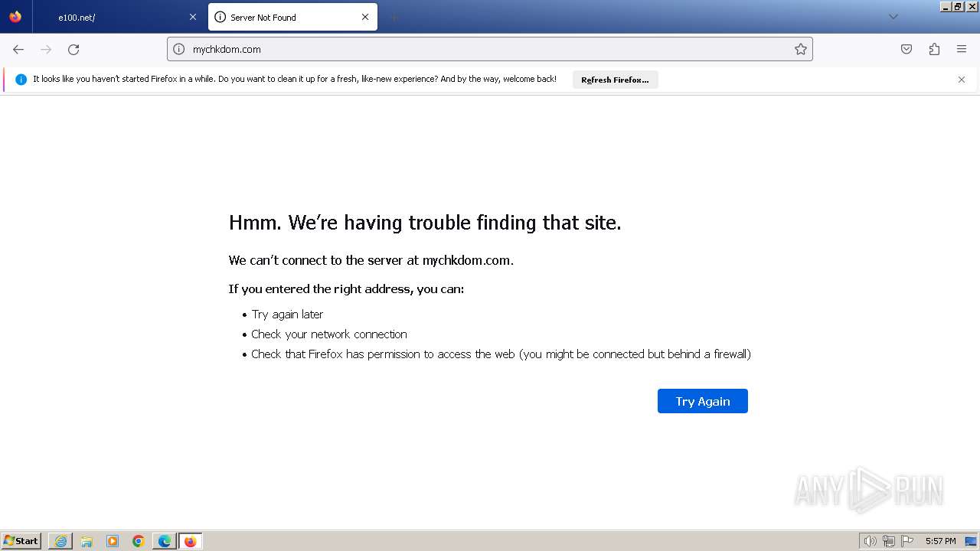The height and width of the screenshot is (551, 980).
Task: Click the Firefox taskbar button
Action: point(191,541)
